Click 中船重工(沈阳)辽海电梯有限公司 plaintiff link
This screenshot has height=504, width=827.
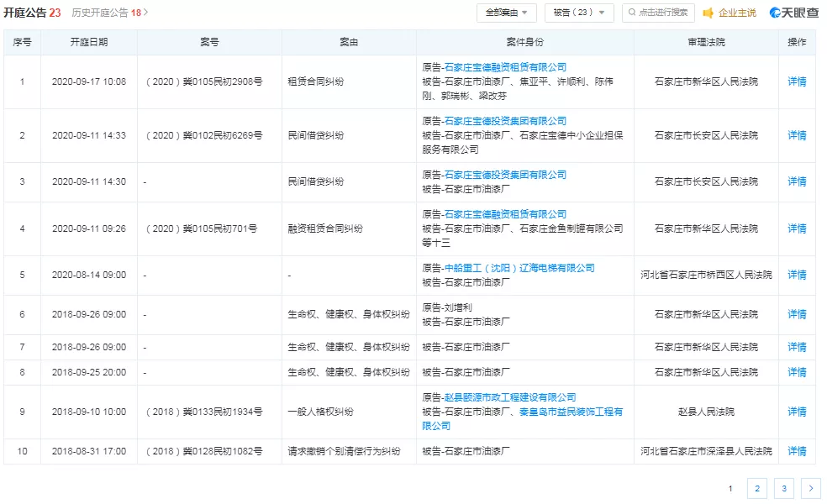[519, 268]
